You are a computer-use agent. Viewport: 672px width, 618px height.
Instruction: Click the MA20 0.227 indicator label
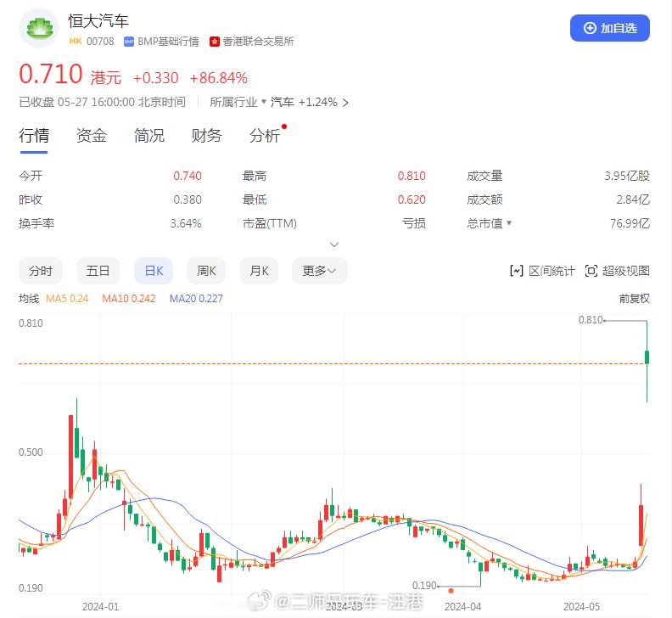pos(196,299)
